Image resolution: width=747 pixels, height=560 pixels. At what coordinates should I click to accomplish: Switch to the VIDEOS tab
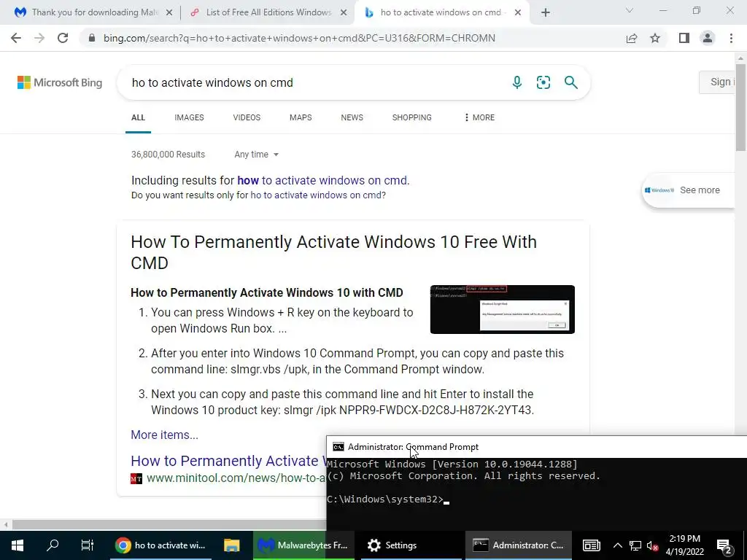[x=247, y=117]
